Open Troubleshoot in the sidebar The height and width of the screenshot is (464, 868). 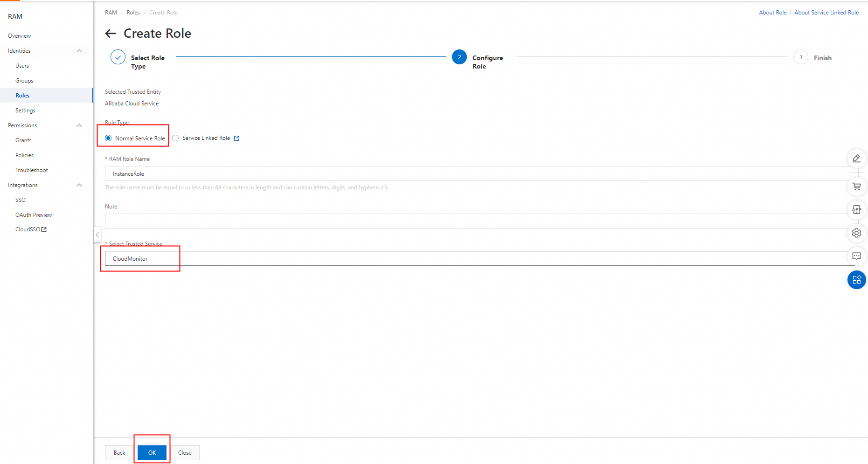(32, 170)
